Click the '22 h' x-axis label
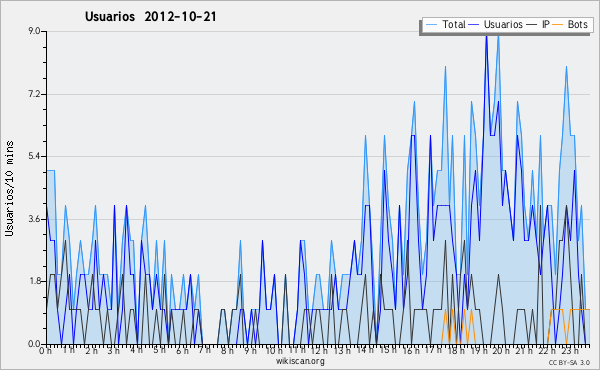The image size is (600, 370). pos(547,351)
